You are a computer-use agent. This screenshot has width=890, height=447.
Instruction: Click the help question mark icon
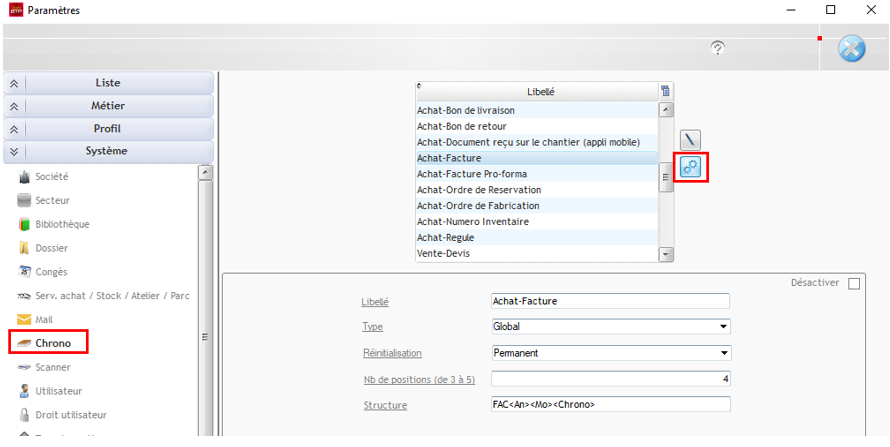click(717, 48)
